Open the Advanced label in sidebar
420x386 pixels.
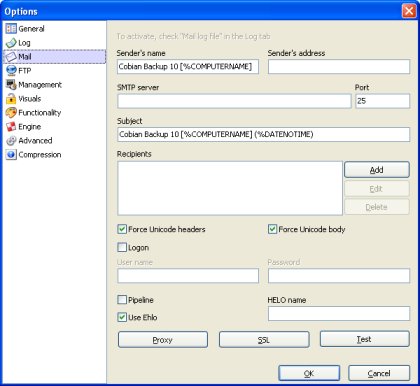click(35, 141)
